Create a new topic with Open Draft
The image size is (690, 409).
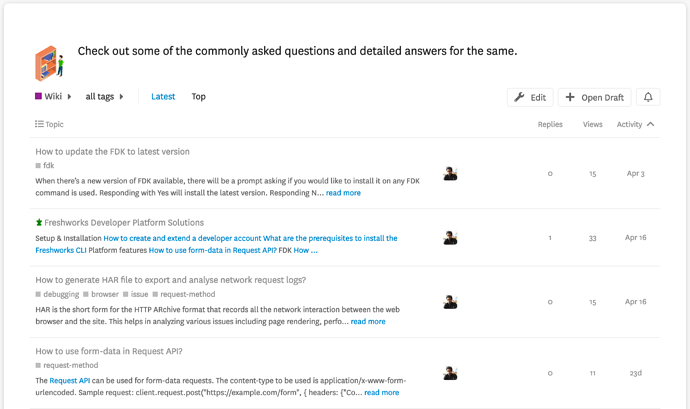point(595,97)
